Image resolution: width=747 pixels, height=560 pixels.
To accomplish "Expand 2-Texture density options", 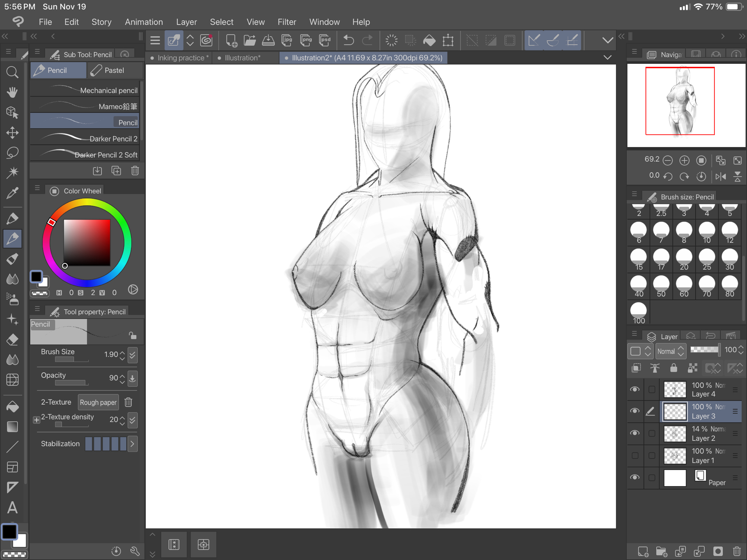I will (37, 420).
